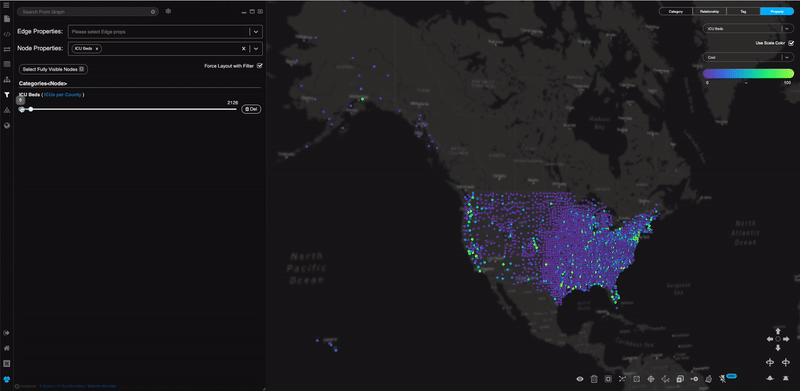This screenshot has height=391, width=800.
Task: Open the file document sidebar icon
Action: [x=7, y=19]
